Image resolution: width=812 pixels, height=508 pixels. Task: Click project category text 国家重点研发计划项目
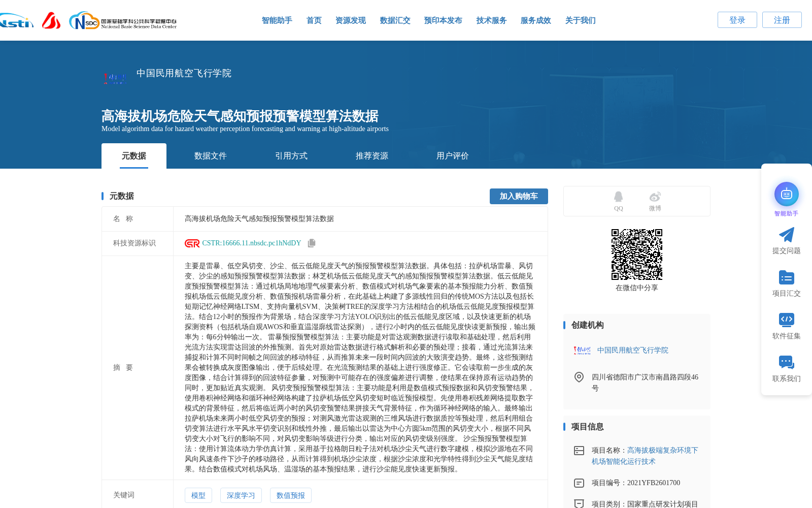click(663, 504)
